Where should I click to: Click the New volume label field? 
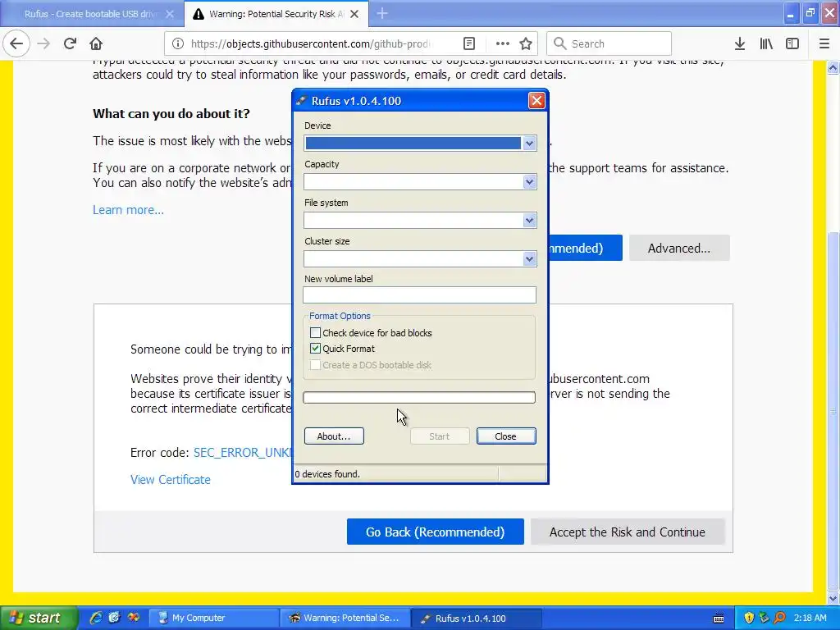click(x=419, y=294)
